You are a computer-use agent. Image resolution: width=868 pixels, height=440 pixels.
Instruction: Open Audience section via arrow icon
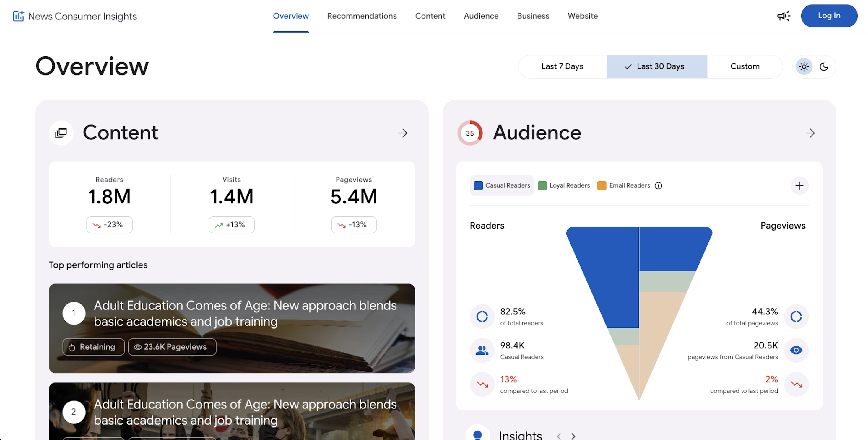(810, 133)
